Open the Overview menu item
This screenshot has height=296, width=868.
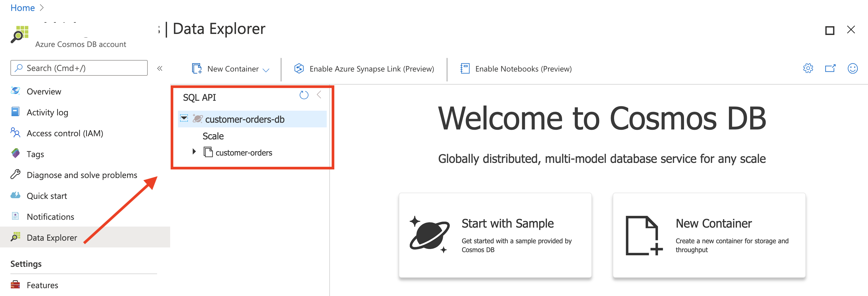44,91
